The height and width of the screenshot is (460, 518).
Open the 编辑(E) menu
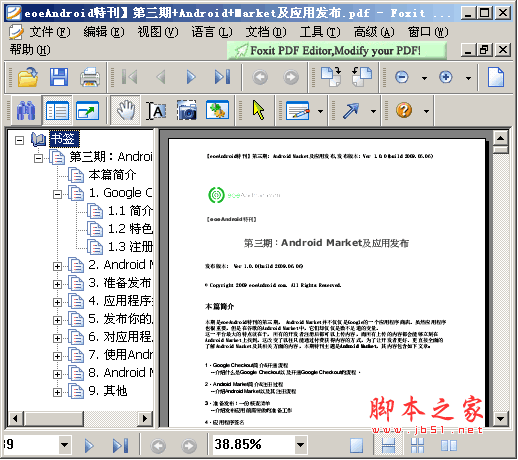tap(104, 32)
